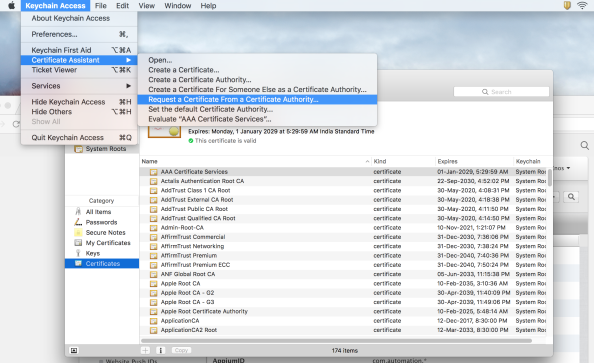The height and width of the screenshot is (363, 594).
Task: Choose Create a Certificate...
Action: [x=257, y=70]
